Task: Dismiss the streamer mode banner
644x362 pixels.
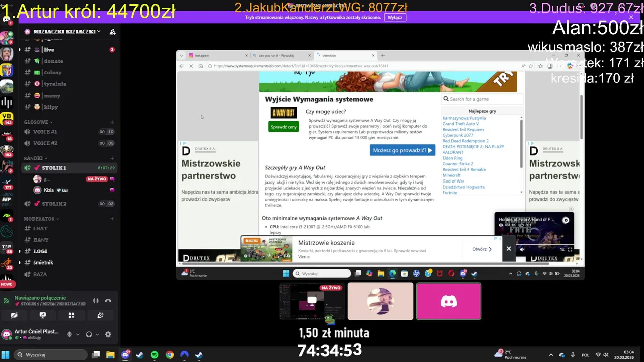Action: coord(631,17)
